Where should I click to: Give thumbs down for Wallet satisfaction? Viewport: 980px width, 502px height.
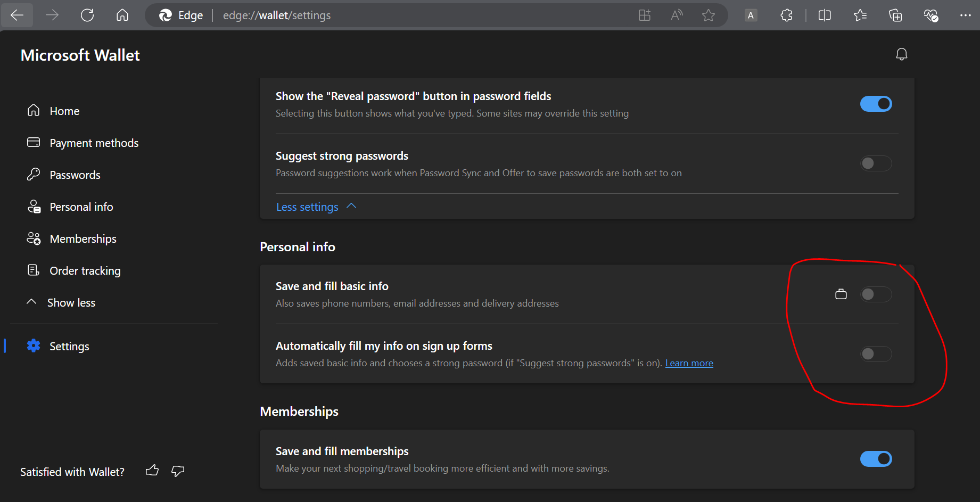(178, 471)
